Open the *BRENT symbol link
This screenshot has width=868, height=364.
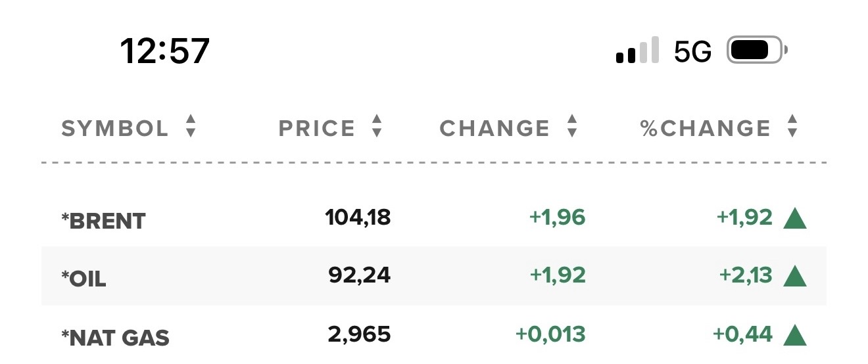click(x=103, y=221)
